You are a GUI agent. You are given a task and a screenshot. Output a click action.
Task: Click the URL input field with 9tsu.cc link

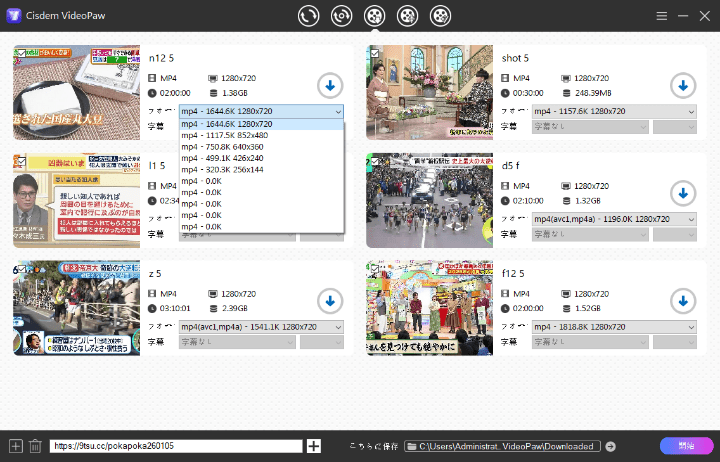pyautogui.click(x=175, y=446)
